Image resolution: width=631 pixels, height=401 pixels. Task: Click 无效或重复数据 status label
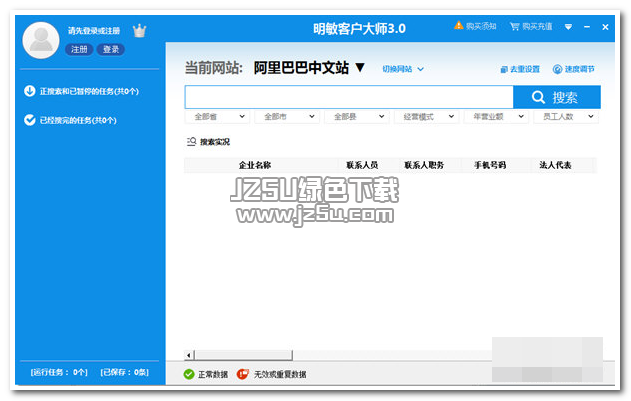[280, 374]
